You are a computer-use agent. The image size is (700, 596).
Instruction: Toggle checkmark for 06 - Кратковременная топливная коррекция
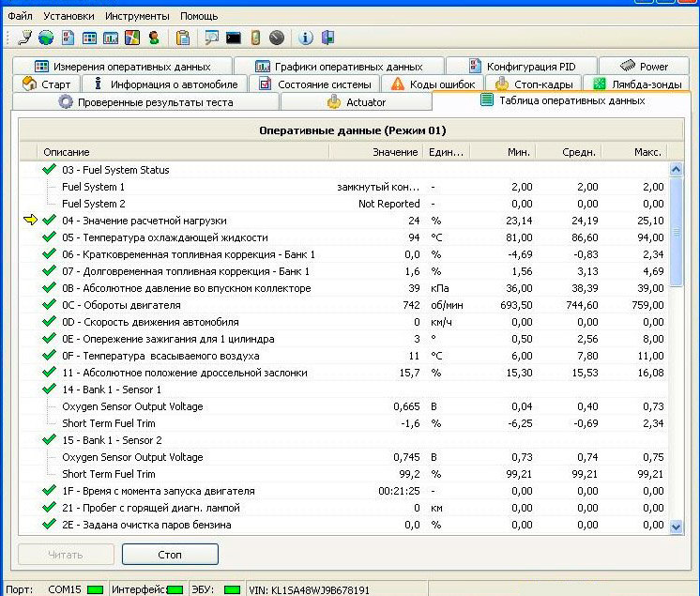pos(49,253)
